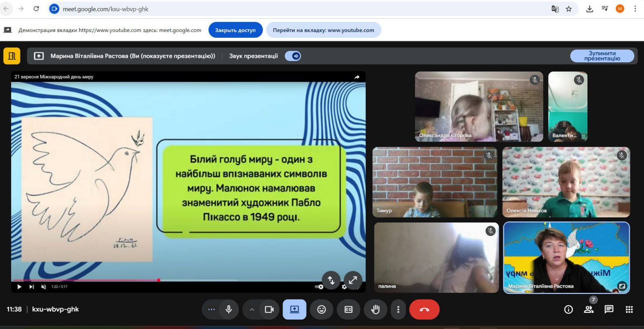This screenshot has height=329, width=644.
Task: Click 'Перейти на вкладку: www.youtube.com'
Action: pos(323,30)
